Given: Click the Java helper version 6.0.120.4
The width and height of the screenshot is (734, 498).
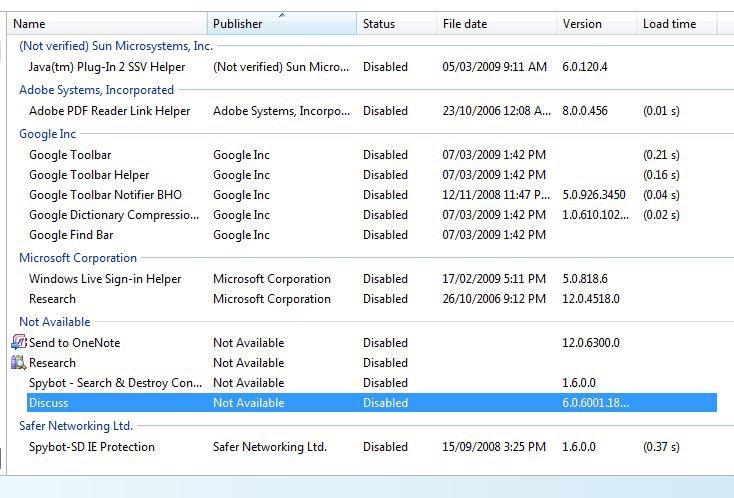Looking at the screenshot, I should (585, 67).
